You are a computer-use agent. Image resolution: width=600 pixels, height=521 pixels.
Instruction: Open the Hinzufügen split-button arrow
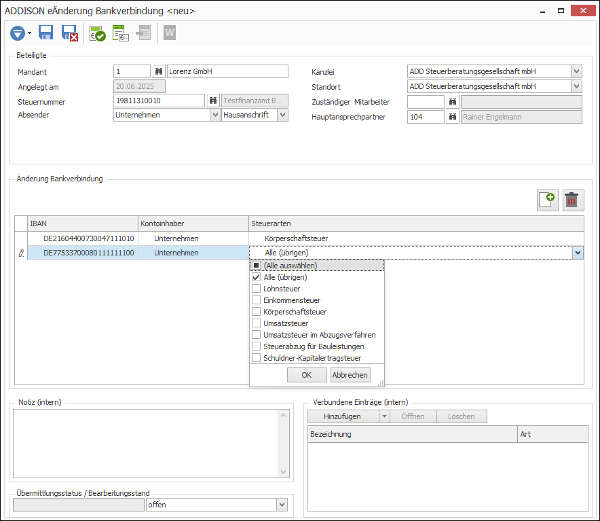point(384,416)
